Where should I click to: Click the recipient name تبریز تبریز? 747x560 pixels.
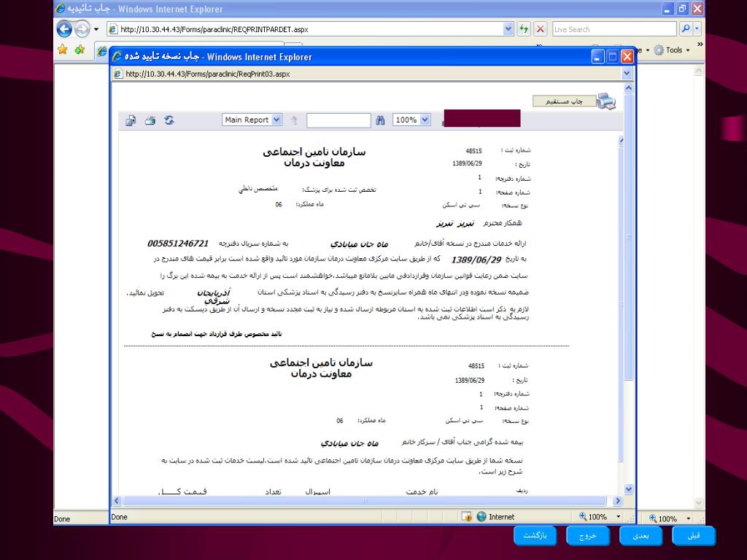pos(455,223)
